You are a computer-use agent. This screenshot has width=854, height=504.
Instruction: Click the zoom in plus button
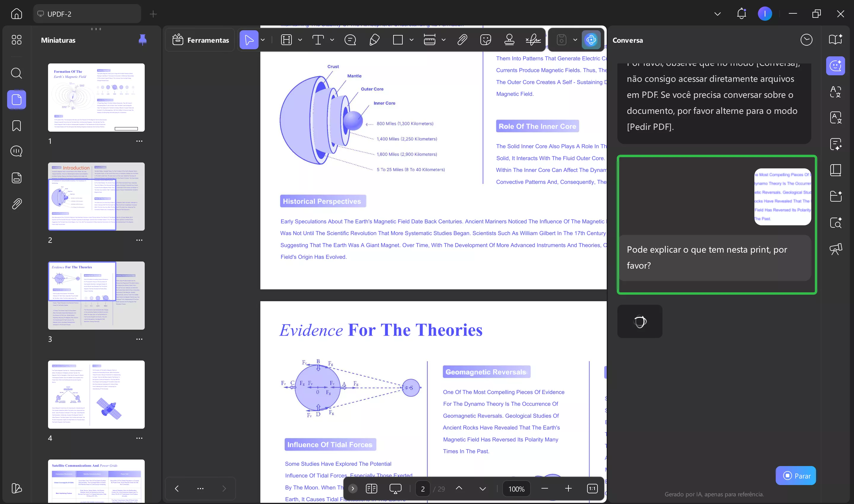pyautogui.click(x=568, y=489)
